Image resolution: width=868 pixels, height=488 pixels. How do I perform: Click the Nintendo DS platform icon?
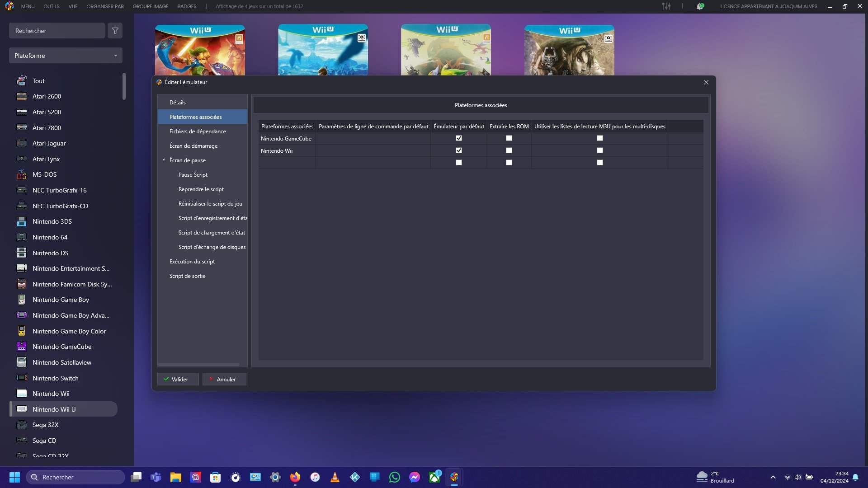22,253
